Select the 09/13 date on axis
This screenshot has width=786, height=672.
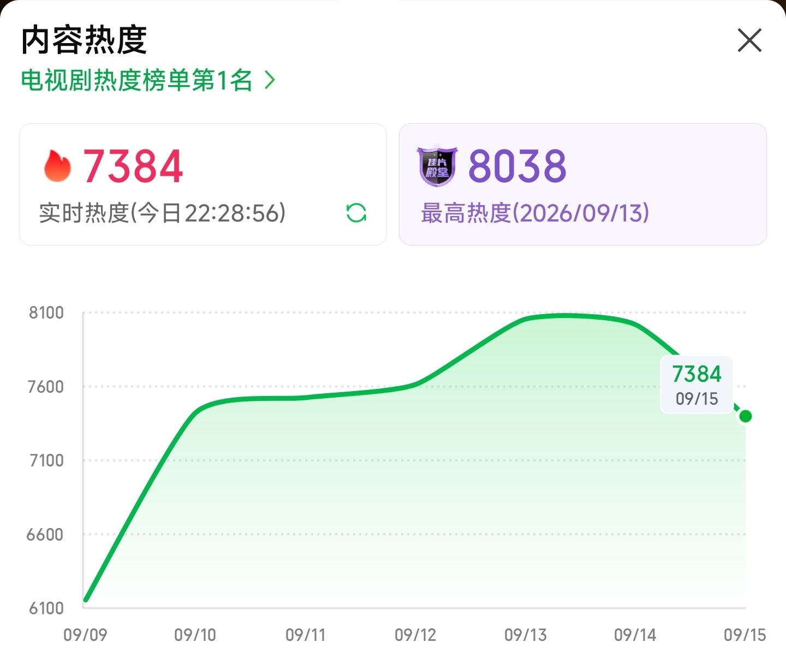[x=525, y=635]
